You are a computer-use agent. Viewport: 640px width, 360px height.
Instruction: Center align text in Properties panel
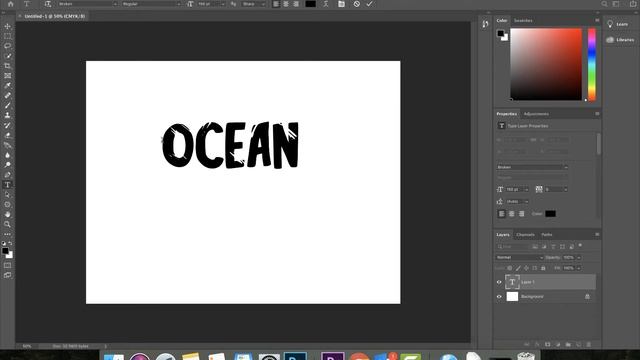coord(511,214)
